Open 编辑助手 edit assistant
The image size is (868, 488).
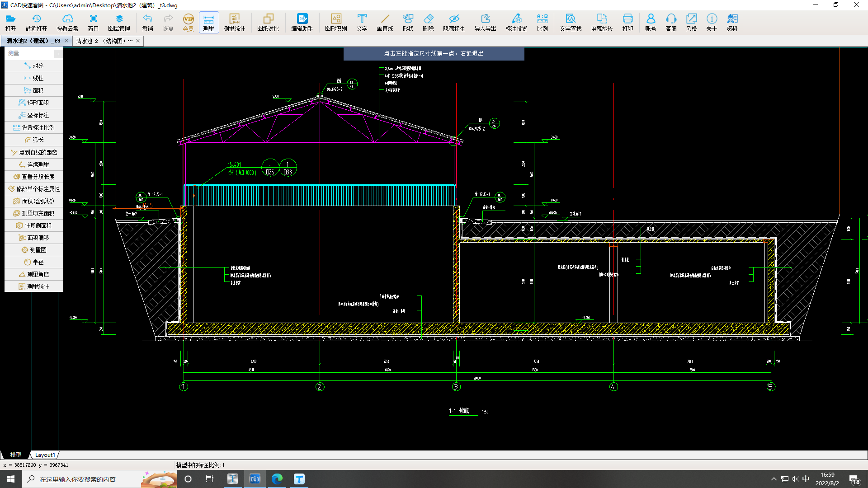(302, 23)
